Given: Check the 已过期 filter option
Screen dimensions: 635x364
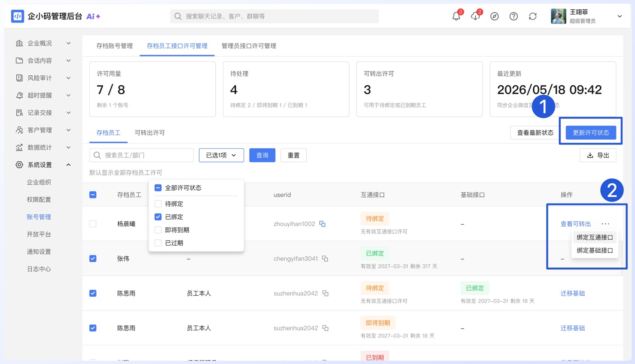Looking at the screenshot, I should pos(158,243).
